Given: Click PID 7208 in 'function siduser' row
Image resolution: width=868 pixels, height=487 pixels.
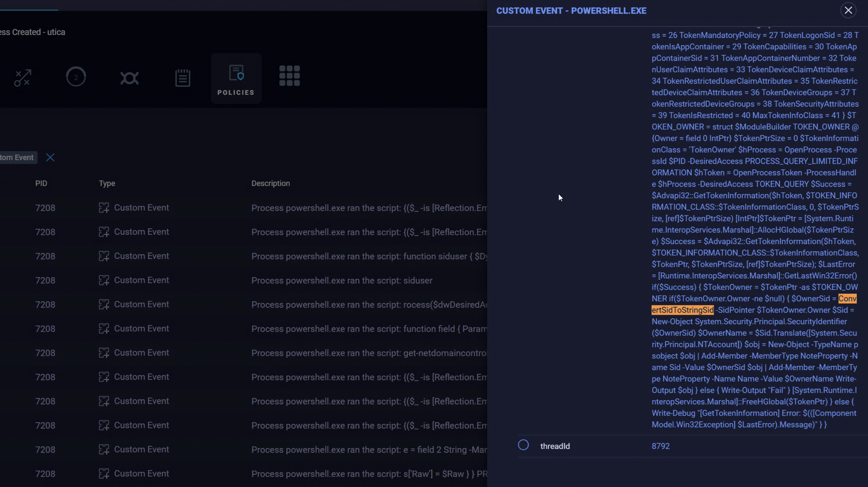Looking at the screenshot, I should coord(45,256).
